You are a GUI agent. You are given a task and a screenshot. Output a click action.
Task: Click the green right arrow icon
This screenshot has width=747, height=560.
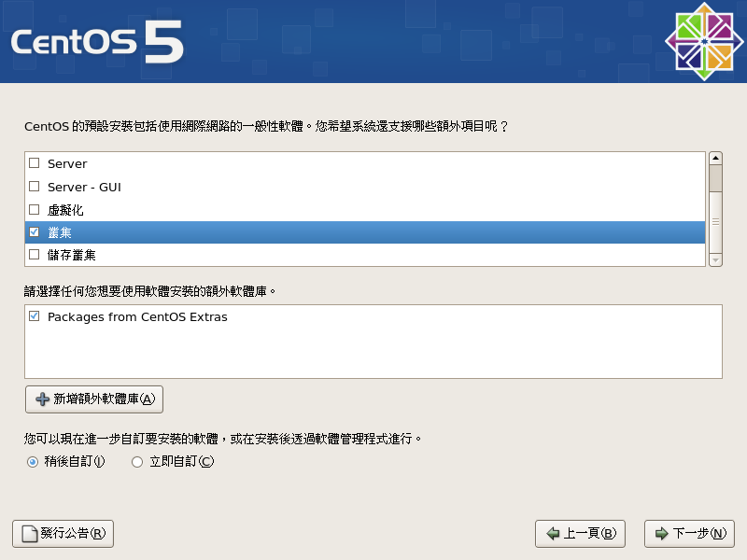tap(662, 533)
